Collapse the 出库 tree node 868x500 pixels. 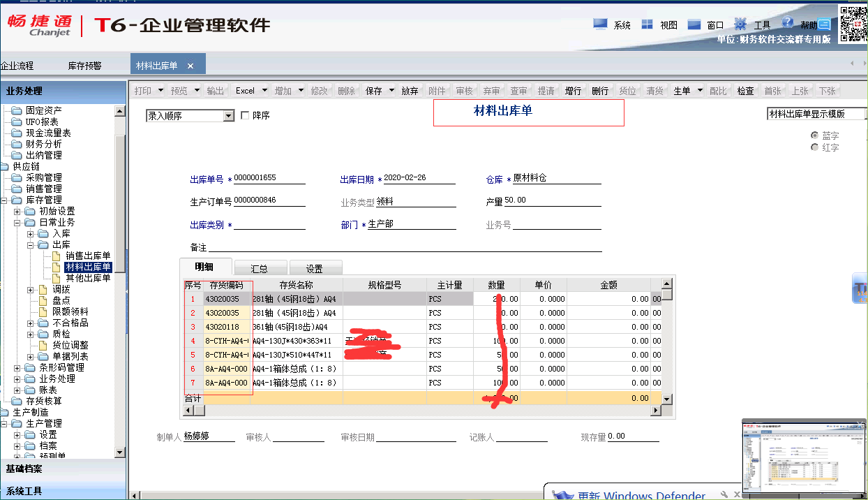click(31, 244)
